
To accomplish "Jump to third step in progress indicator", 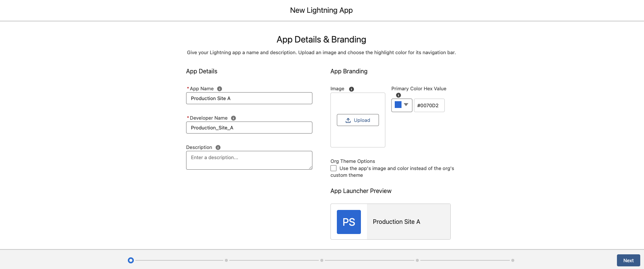I will 322,260.
